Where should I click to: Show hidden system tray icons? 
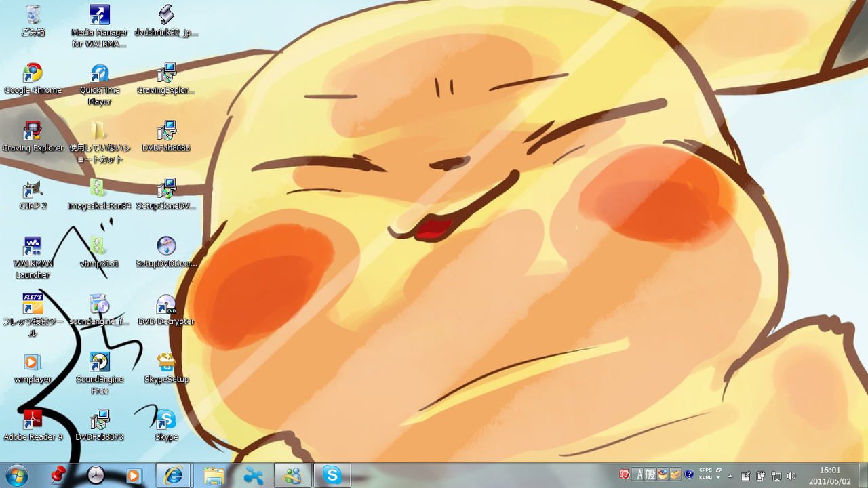coord(730,476)
